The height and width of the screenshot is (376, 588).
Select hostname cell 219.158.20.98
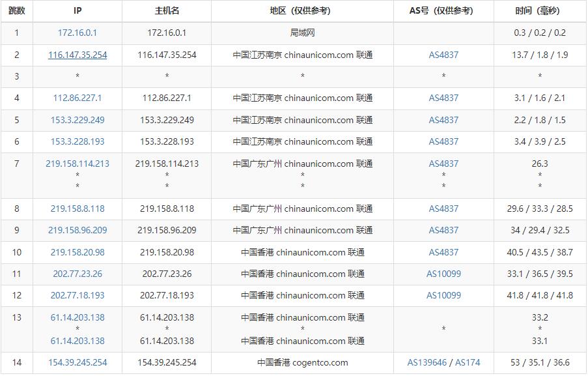click(167, 252)
